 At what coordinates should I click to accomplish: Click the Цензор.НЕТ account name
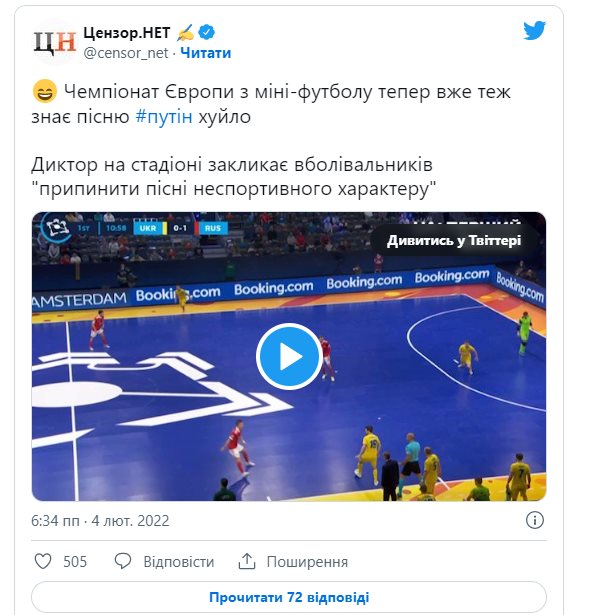(x=127, y=33)
